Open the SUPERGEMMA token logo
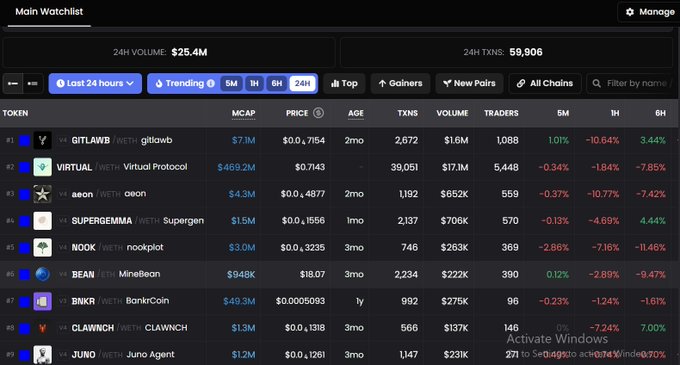The image size is (680, 365). point(42,221)
